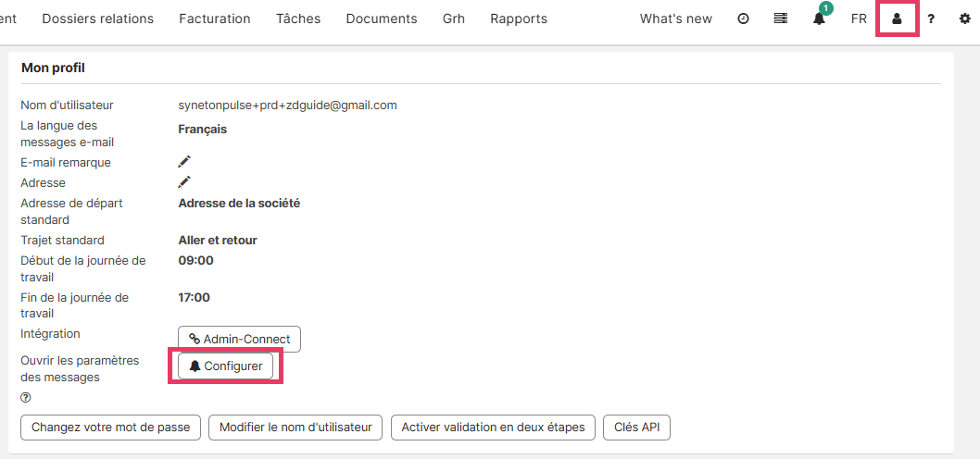The width and height of the screenshot is (980, 459).
Task: Go to the Facturation menu
Action: [x=215, y=19]
